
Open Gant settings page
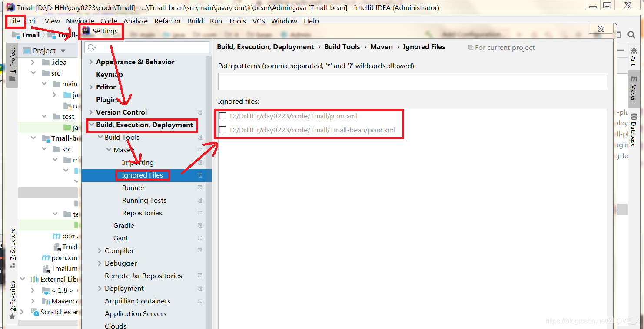coord(121,238)
